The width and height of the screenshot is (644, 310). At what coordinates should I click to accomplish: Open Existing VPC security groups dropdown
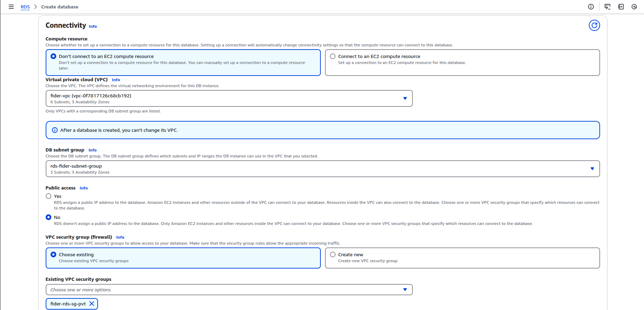(229, 290)
